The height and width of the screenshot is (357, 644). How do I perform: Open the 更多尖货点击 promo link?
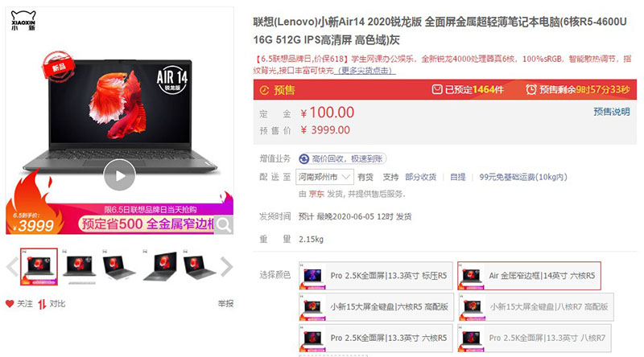tap(365, 71)
